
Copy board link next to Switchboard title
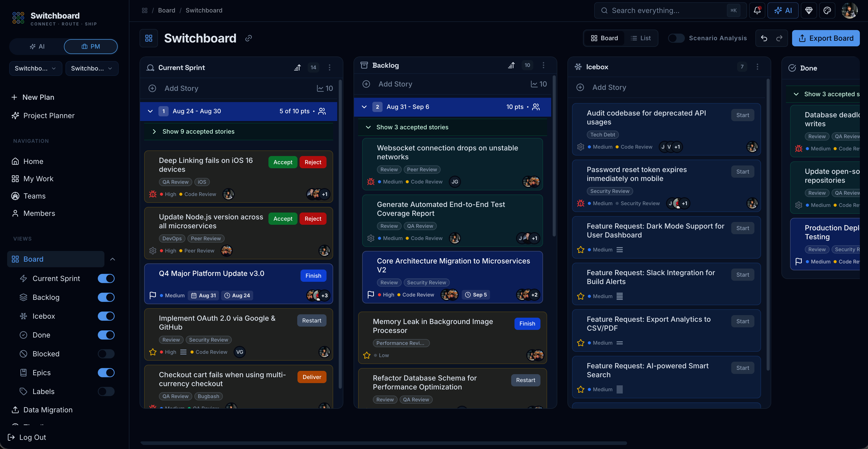(249, 38)
